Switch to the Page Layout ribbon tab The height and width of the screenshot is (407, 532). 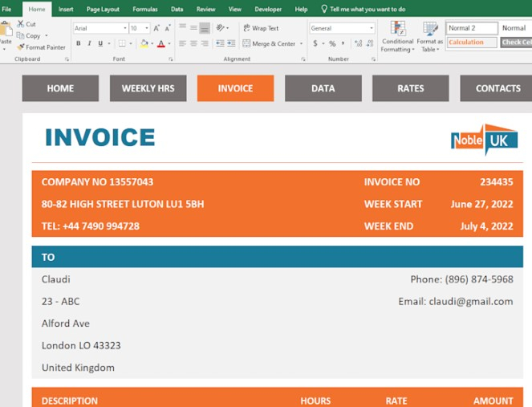tap(103, 9)
